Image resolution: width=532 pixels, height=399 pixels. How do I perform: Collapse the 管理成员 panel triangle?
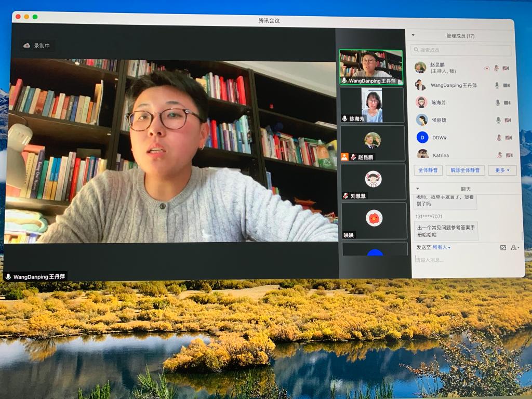[413, 36]
